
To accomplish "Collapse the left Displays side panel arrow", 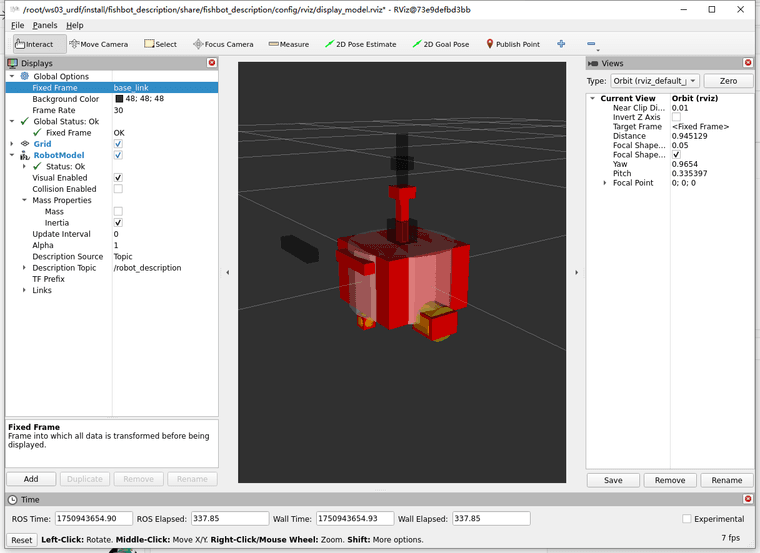I will [x=228, y=272].
